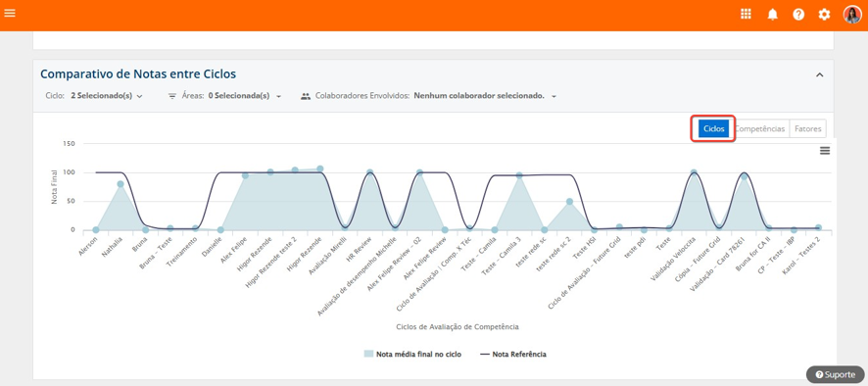
Task: Open the notifications bell
Action: tap(772, 15)
